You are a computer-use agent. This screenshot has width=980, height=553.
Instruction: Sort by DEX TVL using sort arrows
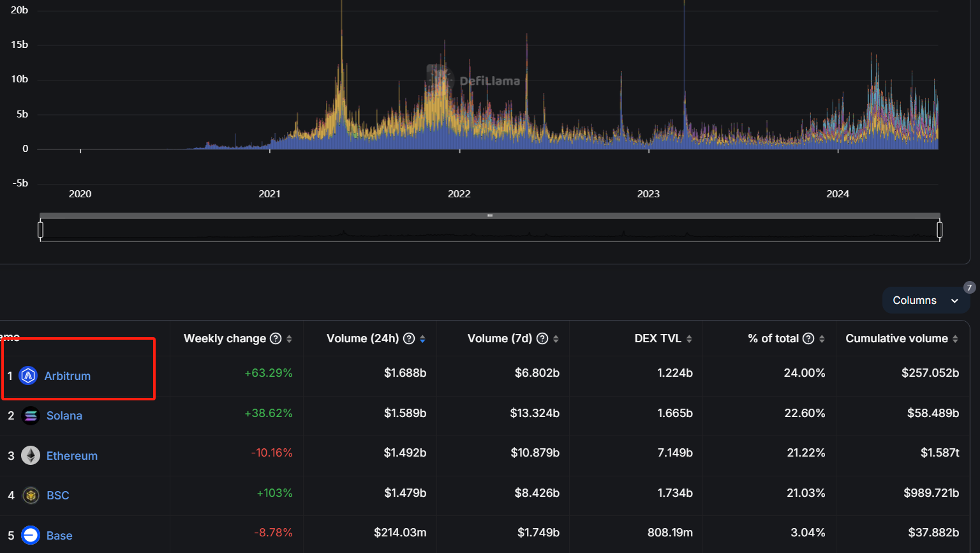coord(689,339)
